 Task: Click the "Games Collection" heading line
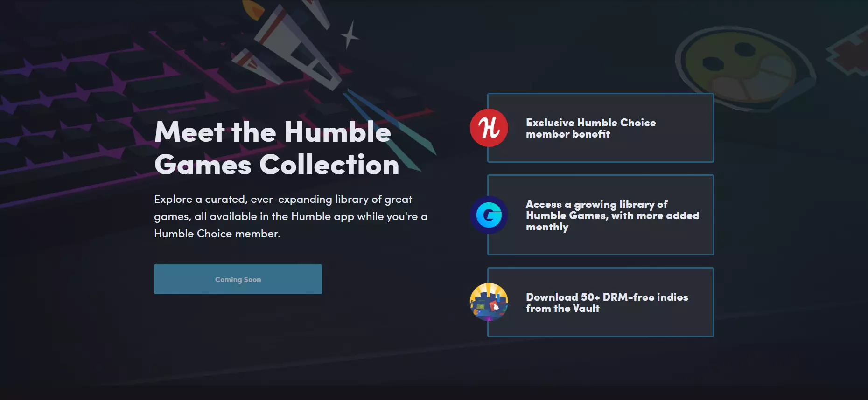tap(277, 165)
